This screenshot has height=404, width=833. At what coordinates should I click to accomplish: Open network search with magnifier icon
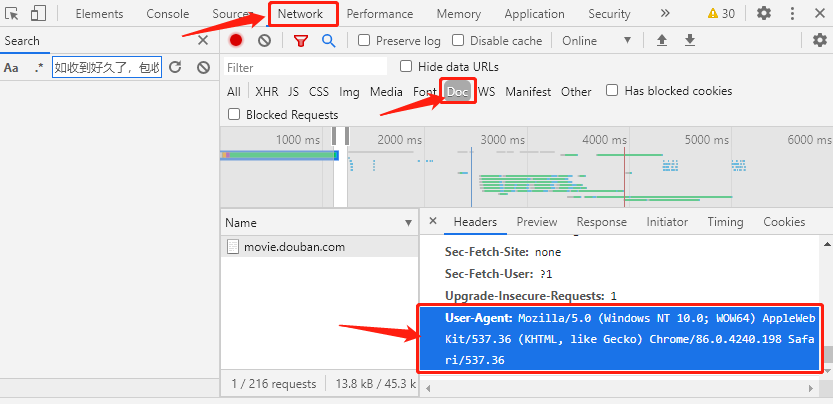click(x=329, y=40)
